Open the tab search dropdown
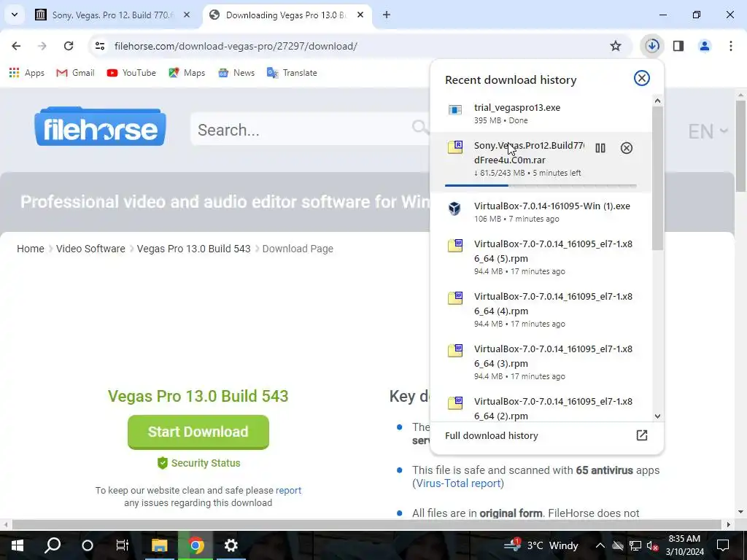Image resolution: width=747 pixels, height=560 pixels. [x=15, y=15]
